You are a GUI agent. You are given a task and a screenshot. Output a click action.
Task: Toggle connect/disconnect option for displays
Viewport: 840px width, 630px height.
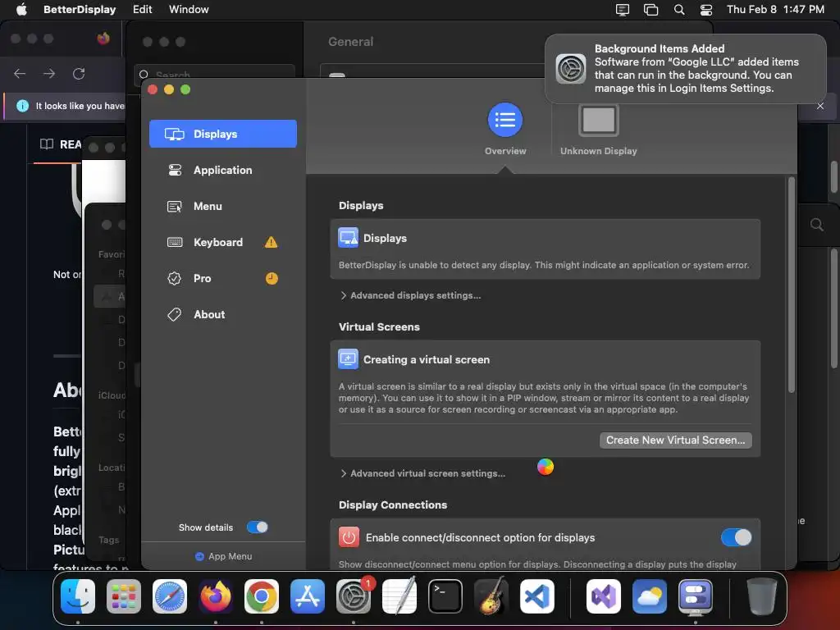click(x=736, y=537)
